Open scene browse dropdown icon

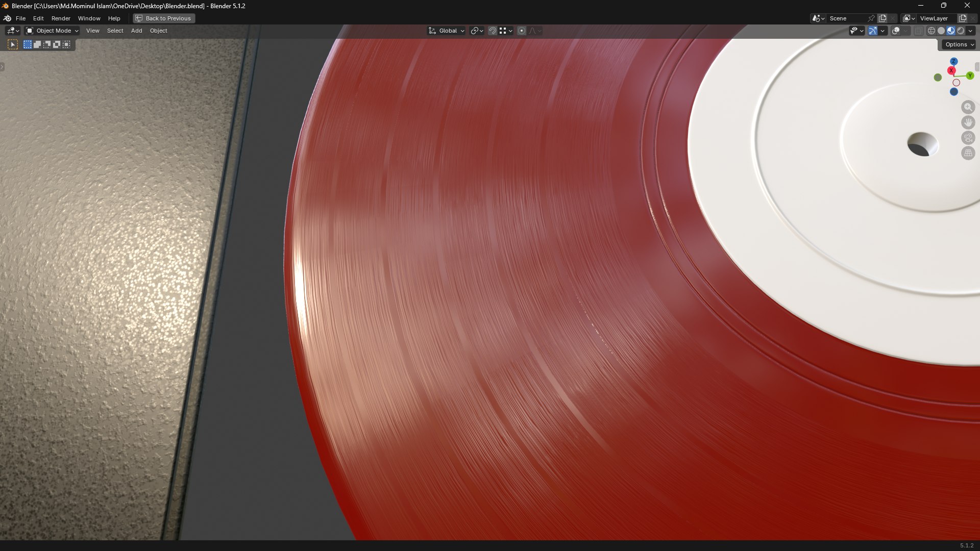pos(818,18)
